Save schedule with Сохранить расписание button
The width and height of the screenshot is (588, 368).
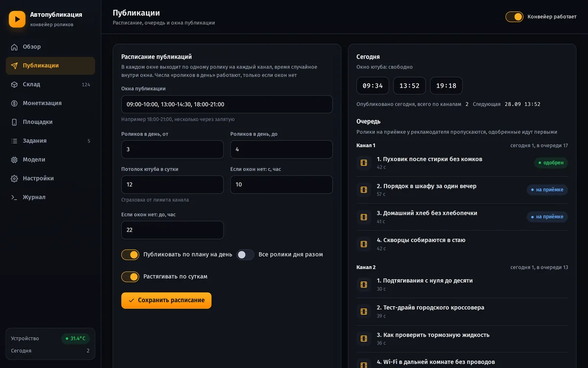click(167, 300)
